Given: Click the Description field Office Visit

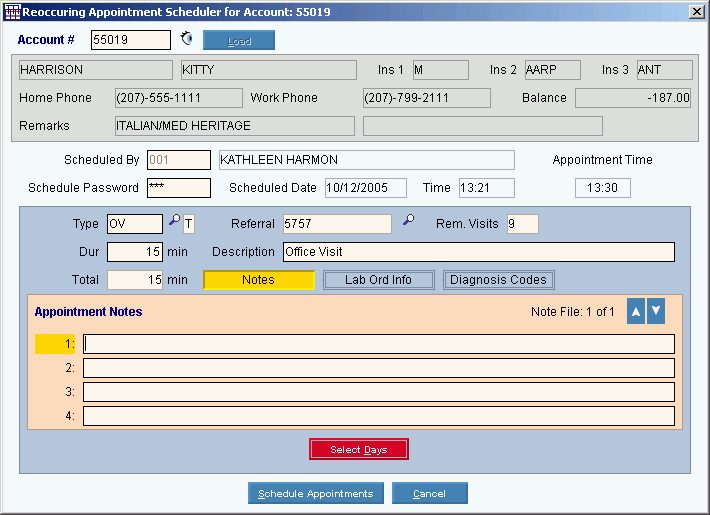Looking at the screenshot, I should [x=479, y=252].
